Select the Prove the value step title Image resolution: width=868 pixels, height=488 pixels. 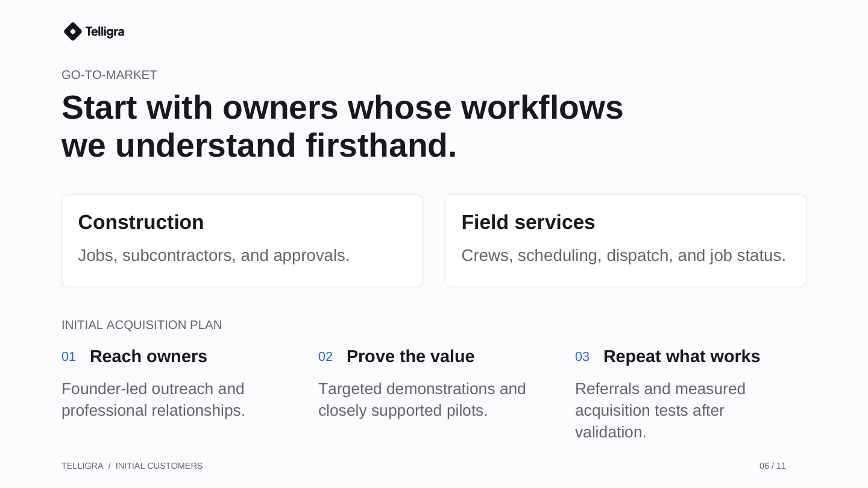point(410,357)
